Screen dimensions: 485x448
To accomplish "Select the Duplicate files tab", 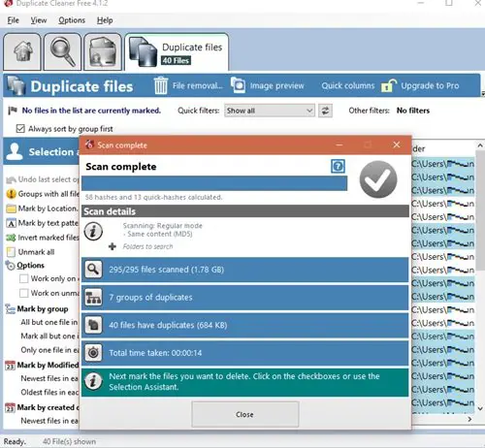I will click(x=177, y=52).
